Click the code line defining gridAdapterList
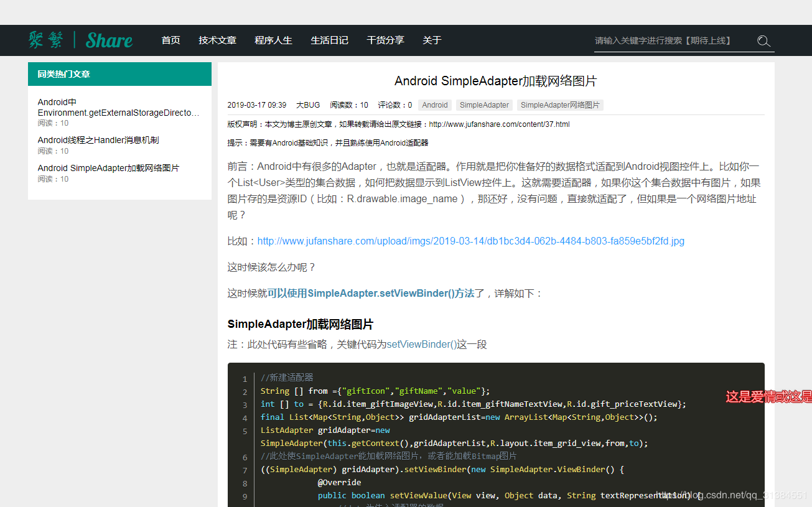Viewport: 812px width, 507px height. [x=459, y=417]
